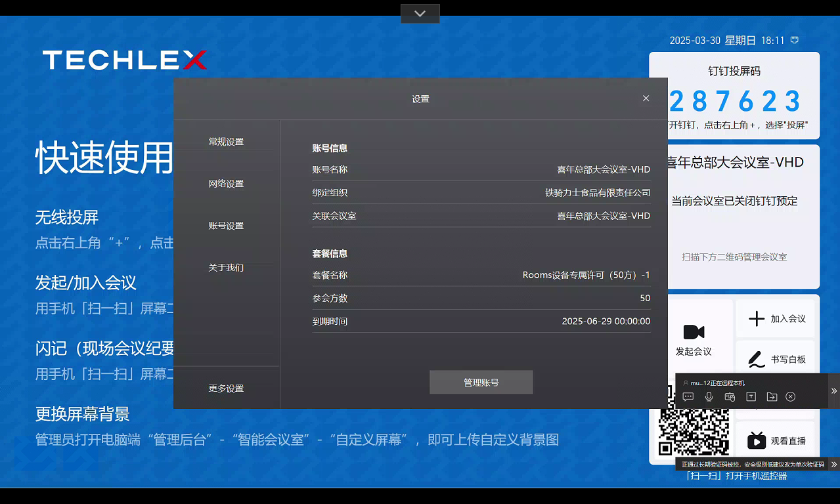Open 观看直播 live stream button
This screenshot has height=504, width=840.
click(776, 440)
